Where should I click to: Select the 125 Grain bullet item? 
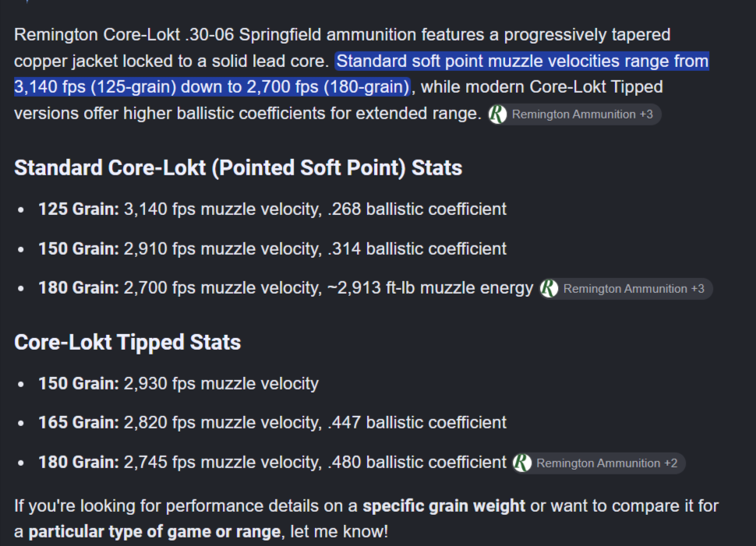pyautogui.click(x=273, y=210)
